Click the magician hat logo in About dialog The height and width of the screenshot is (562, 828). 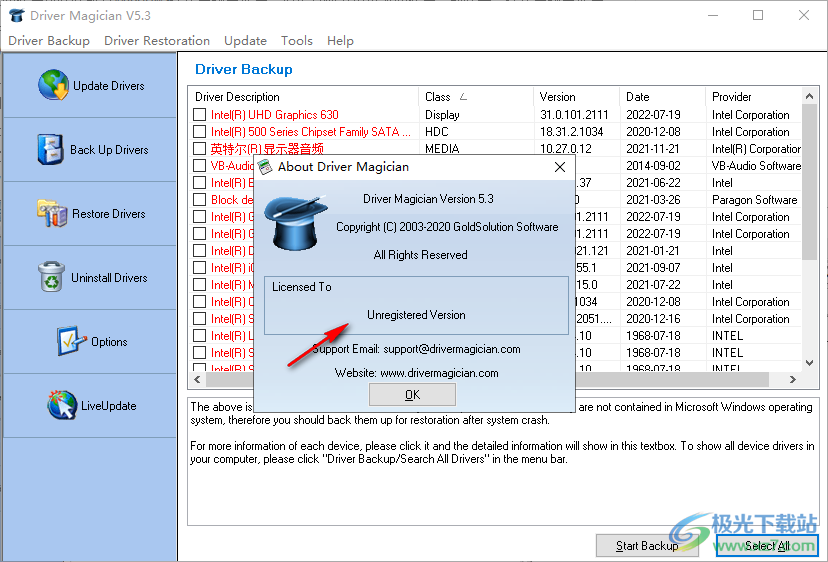coord(296,222)
